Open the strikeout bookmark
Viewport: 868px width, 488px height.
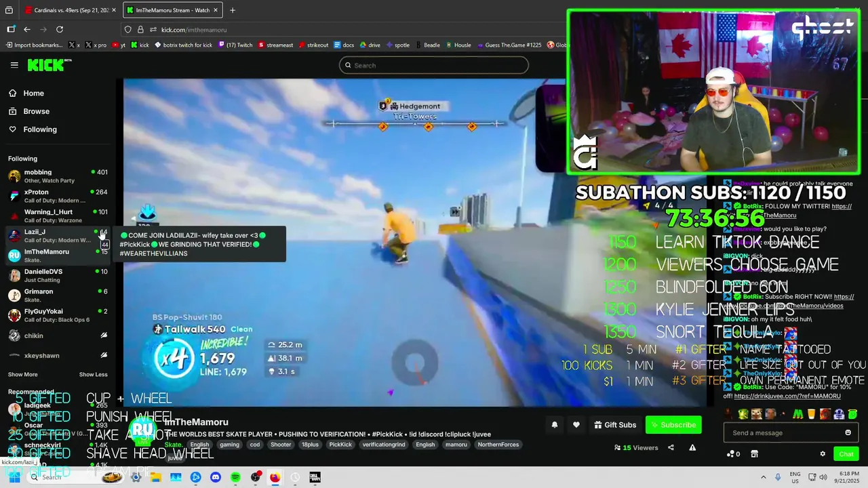[x=313, y=45]
